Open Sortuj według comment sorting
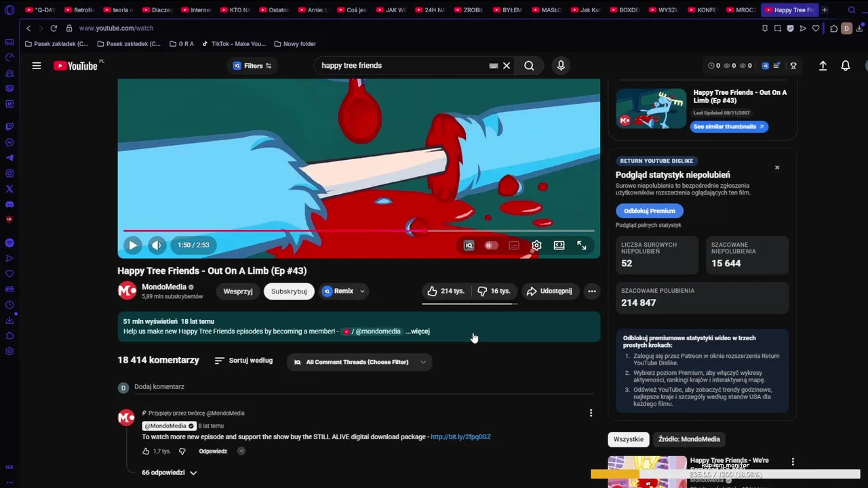This screenshot has height=488, width=868. click(243, 361)
